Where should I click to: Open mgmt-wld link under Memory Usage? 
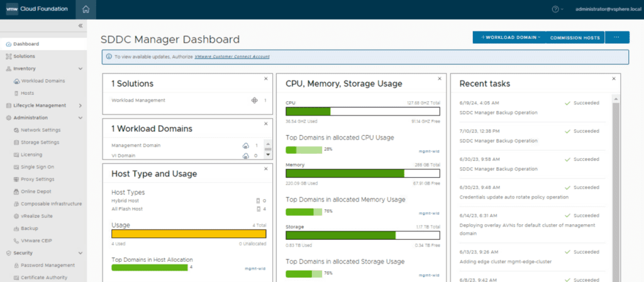(429, 213)
